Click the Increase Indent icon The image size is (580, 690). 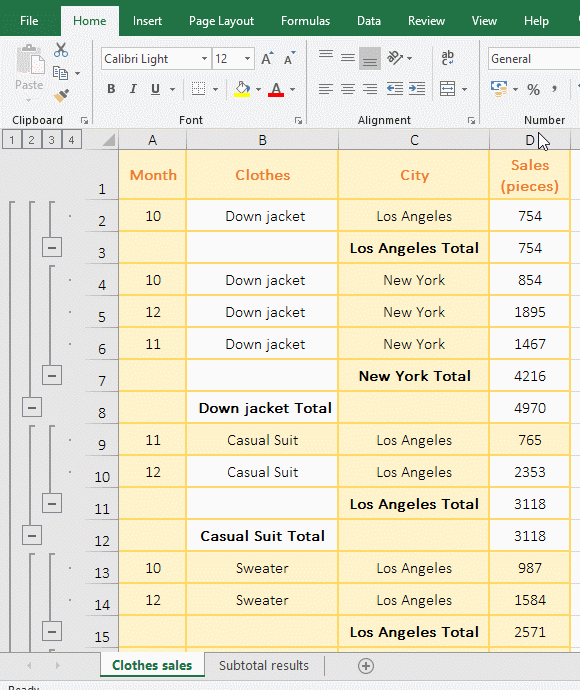click(417, 89)
